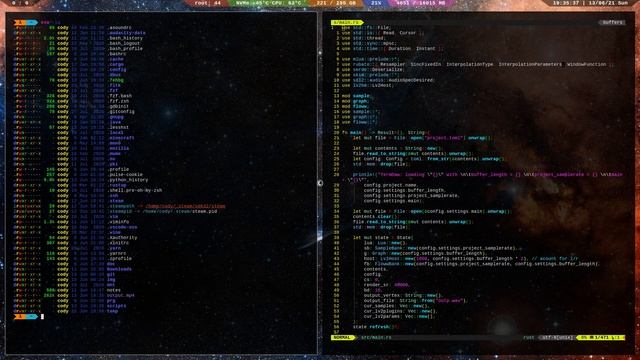640x360 pixels.
Task: Click the 'mod flowu;' line in vim
Action: 355,107
